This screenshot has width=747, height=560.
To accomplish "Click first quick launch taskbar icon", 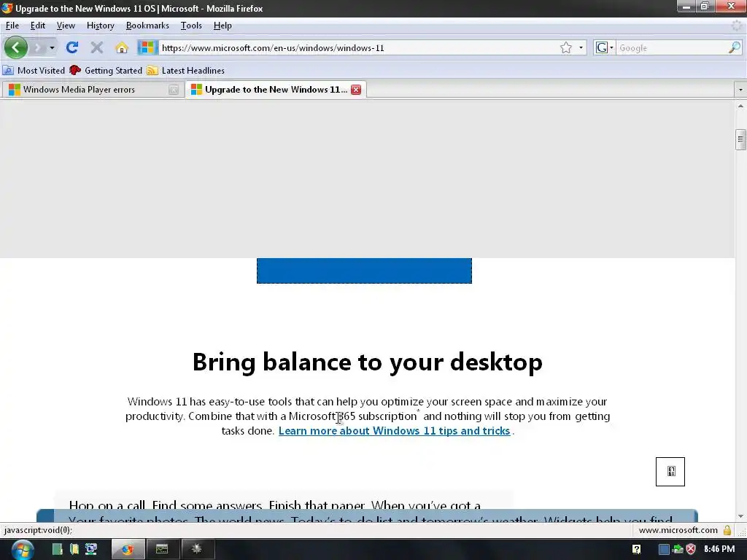I will click(57, 550).
